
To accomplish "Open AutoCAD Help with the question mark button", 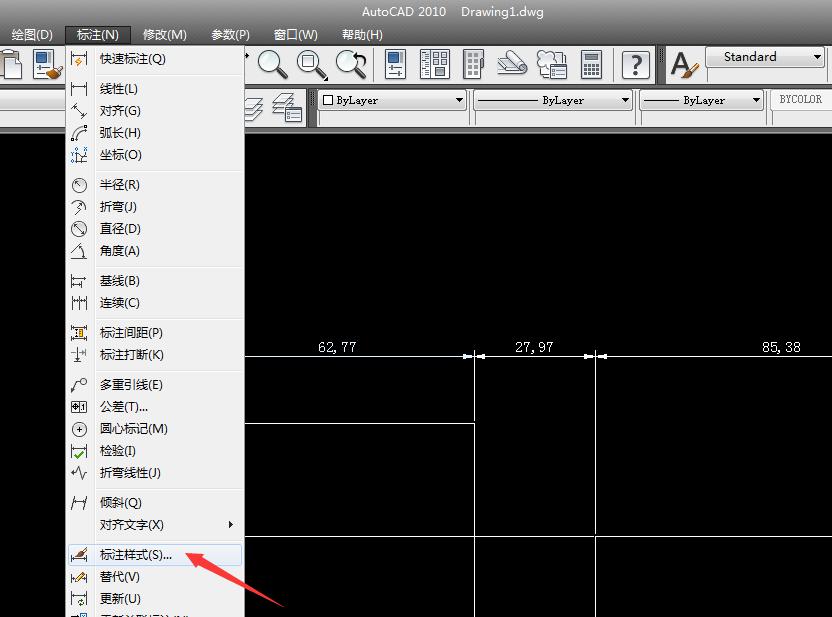I will (x=636, y=64).
